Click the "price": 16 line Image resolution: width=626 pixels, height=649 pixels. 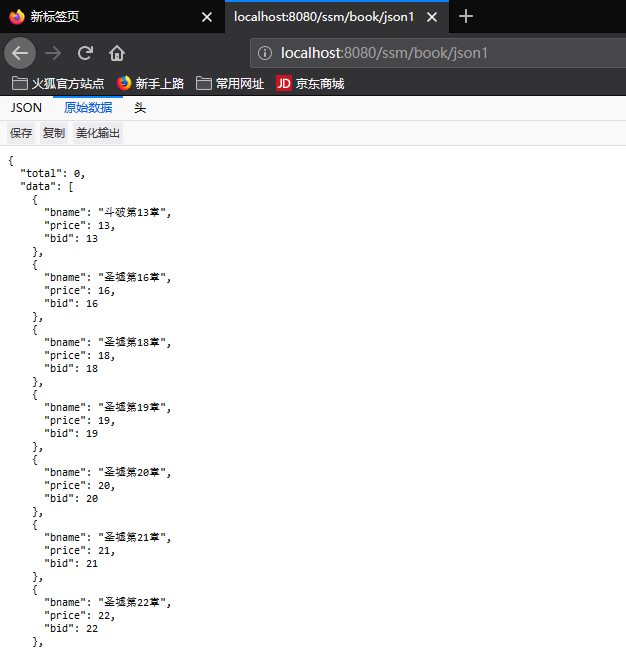pos(79,291)
